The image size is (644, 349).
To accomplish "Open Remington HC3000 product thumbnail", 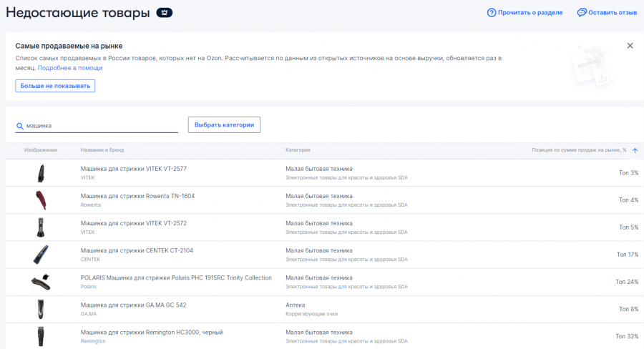I will (x=41, y=336).
